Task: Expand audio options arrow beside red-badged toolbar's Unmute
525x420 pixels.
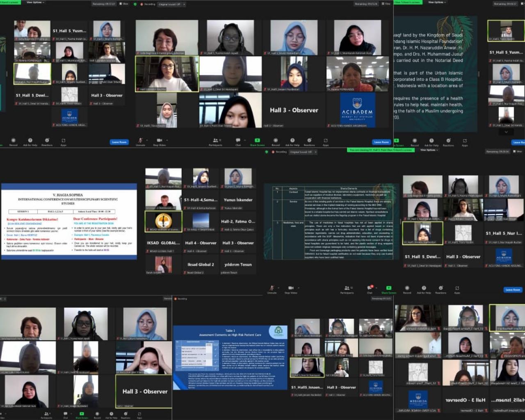Action: pos(278,288)
